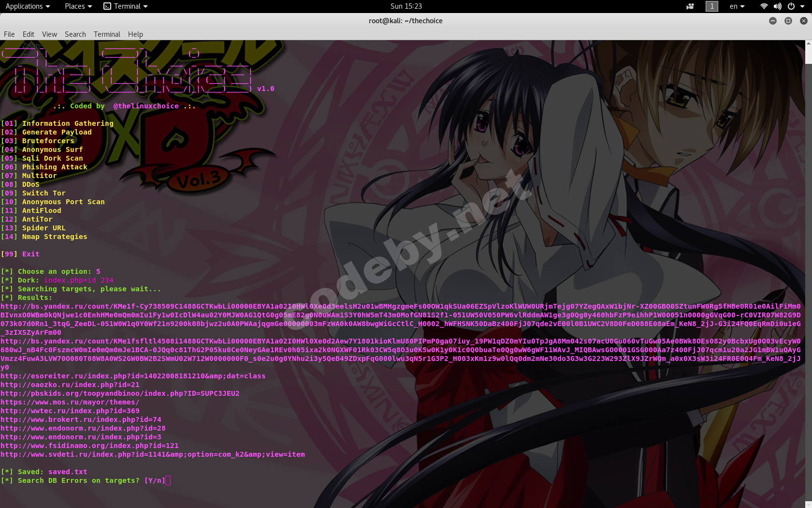Click the scrollbar up arrow
This screenshot has height=508, width=812.
[x=808, y=44]
